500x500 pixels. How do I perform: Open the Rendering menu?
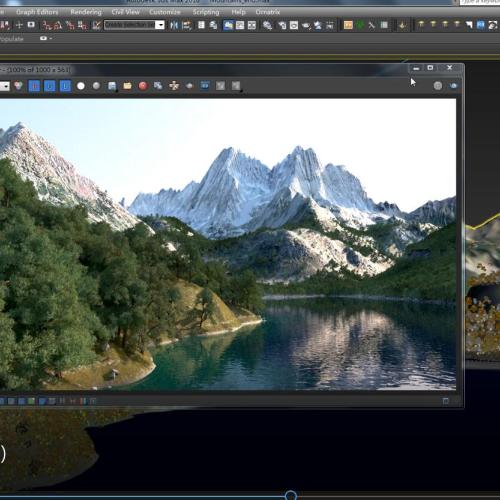pos(86,12)
